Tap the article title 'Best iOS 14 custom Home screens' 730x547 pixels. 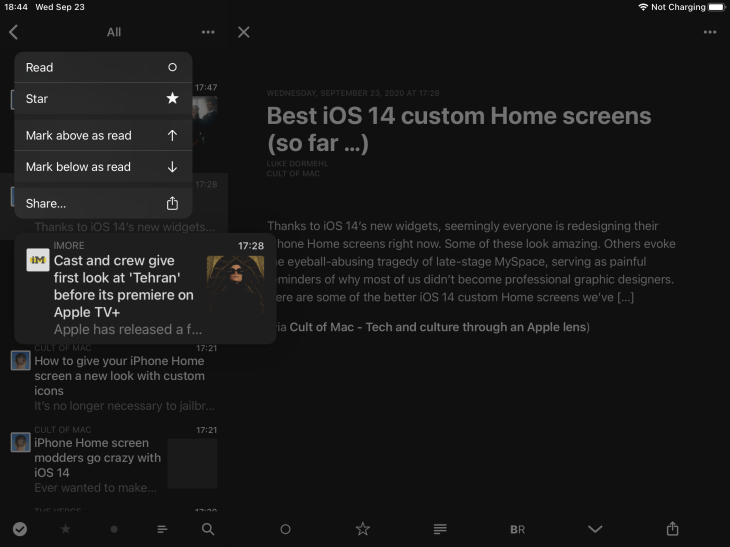pyautogui.click(x=459, y=129)
